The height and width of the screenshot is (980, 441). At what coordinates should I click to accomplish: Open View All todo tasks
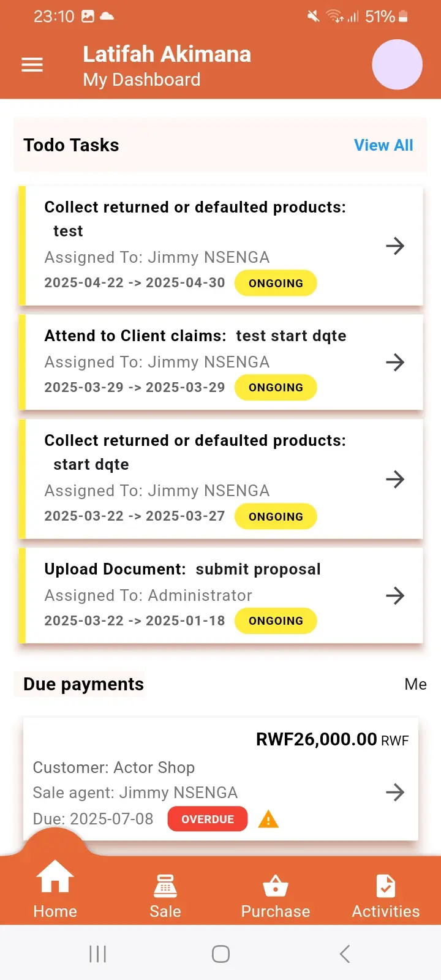click(383, 145)
